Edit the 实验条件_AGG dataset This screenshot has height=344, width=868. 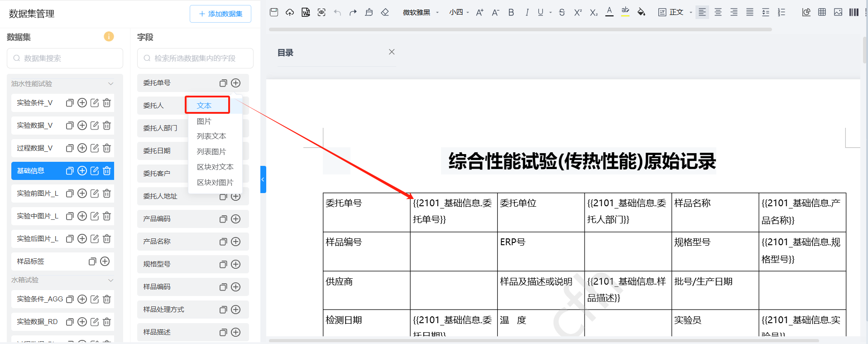[x=95, y=299]
